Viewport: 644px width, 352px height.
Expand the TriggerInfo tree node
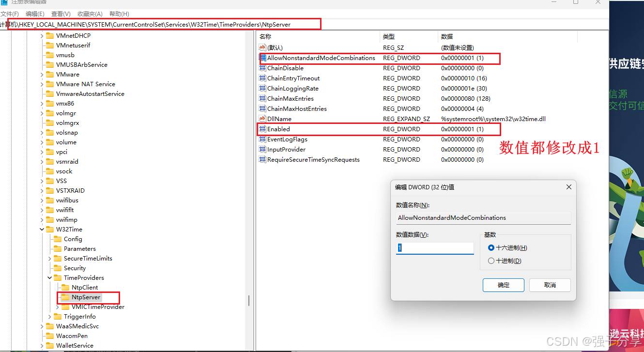tap(50, 316)
